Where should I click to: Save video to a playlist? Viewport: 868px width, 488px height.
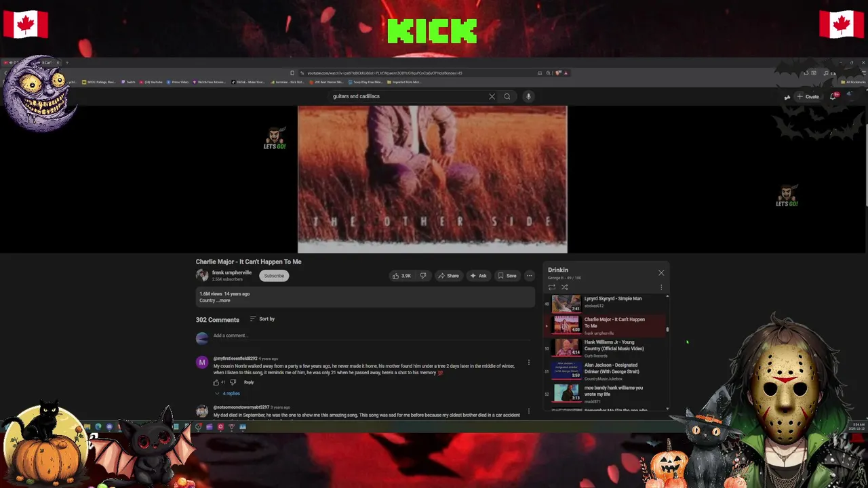tap(507, 276)
